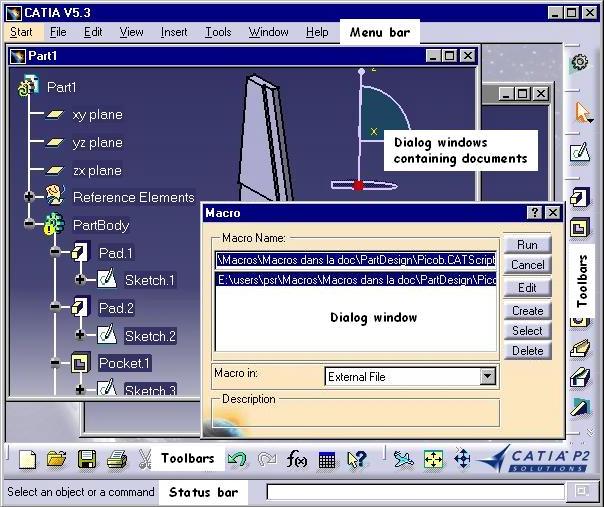This screenshot has height=507, width=604.
Task: Click the Part1 root icon in the tree
Action: (29, 86)
